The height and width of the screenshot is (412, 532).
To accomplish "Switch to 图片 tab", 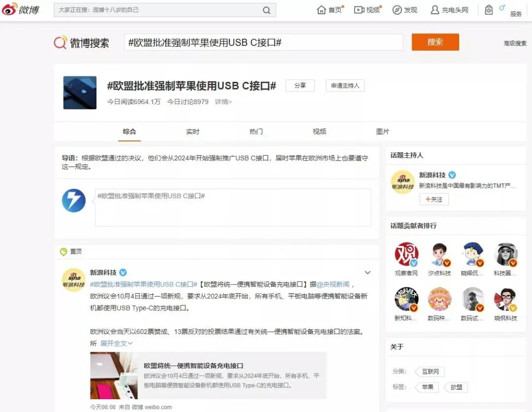I will [383, 132].
